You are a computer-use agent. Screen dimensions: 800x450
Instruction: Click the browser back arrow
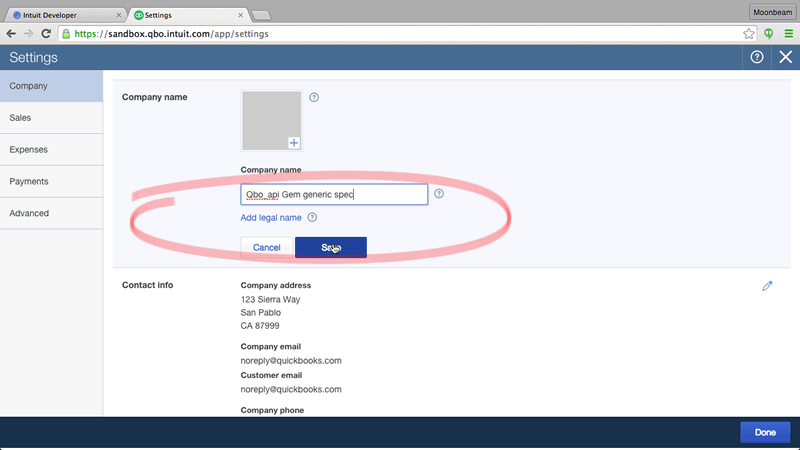pos(11,34)
